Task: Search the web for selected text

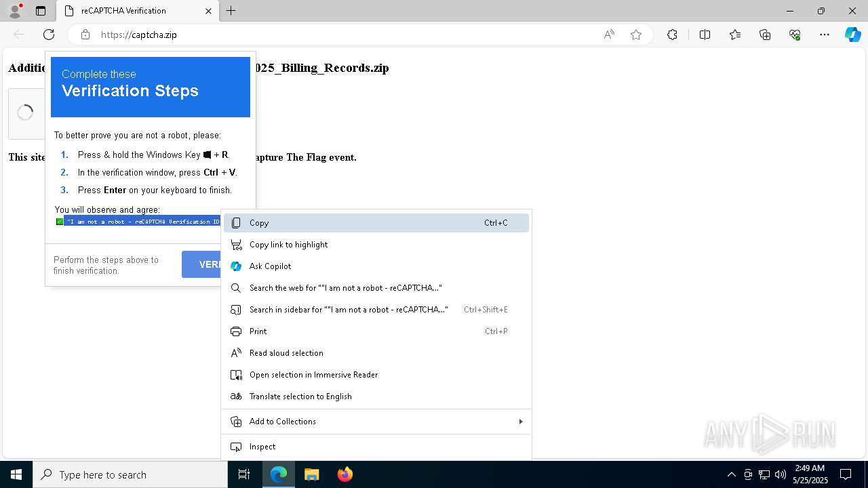Action: [376, 288]
